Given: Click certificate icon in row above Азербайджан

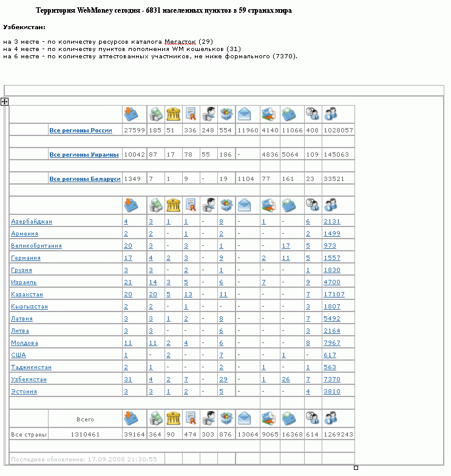Looking at the screenshot, I should pyautogui.click(x=191, y=205).
